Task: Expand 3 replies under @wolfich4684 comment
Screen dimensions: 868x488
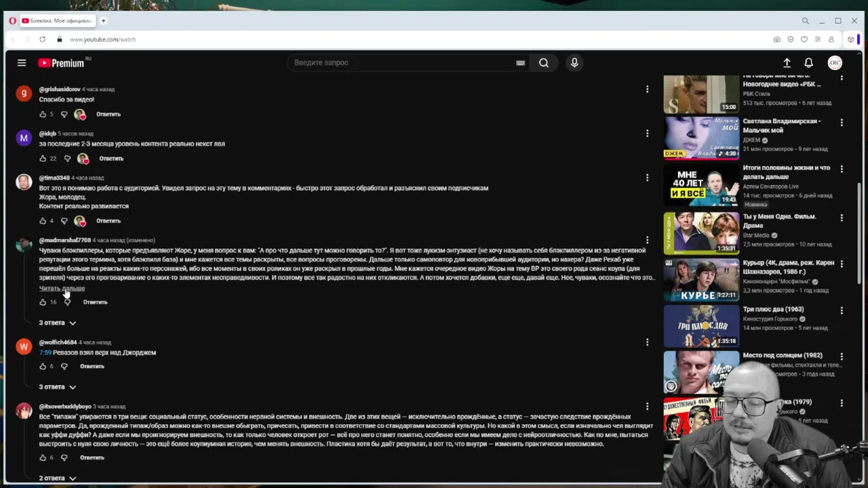Action: point(58,387)
